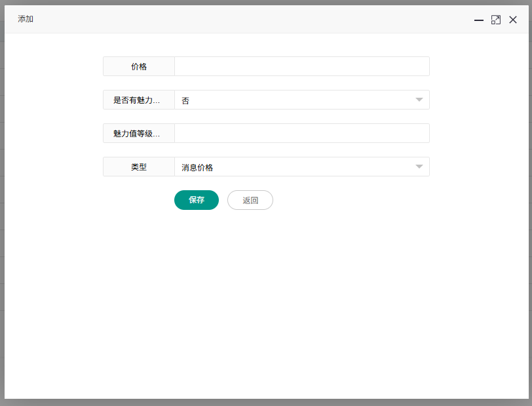Click the dimmed overlay below the dialog
Viewport: 532px width, 406px height.
[262, 402]
